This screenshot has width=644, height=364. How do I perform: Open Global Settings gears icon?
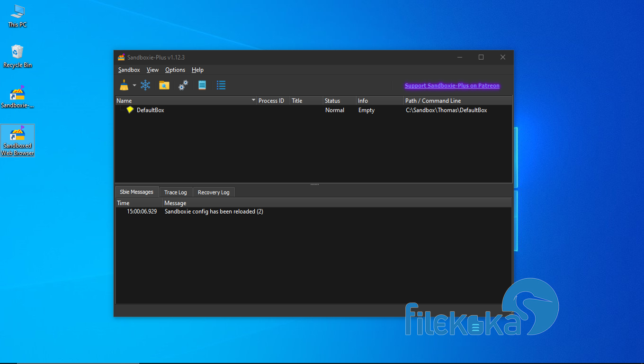coord(183,85)
